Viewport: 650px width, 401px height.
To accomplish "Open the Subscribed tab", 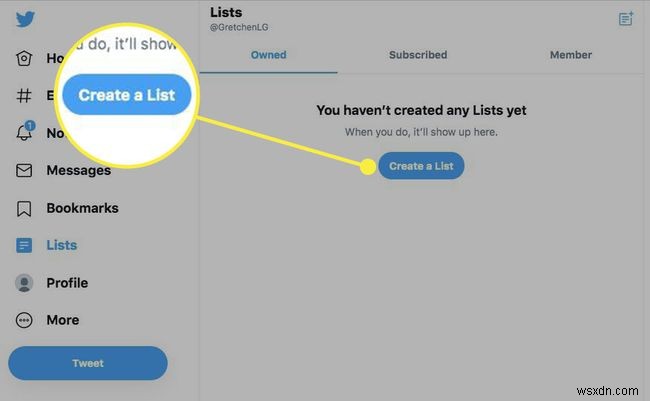I will (418, 55).
